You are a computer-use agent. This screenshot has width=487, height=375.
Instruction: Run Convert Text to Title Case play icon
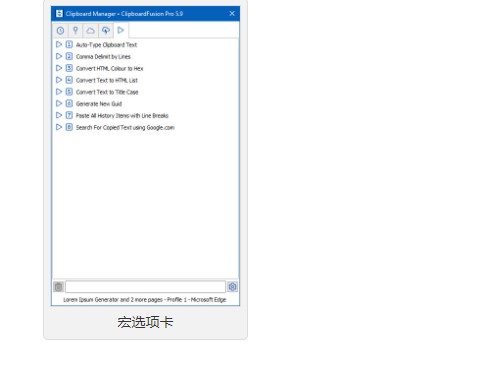pos(59,92)
